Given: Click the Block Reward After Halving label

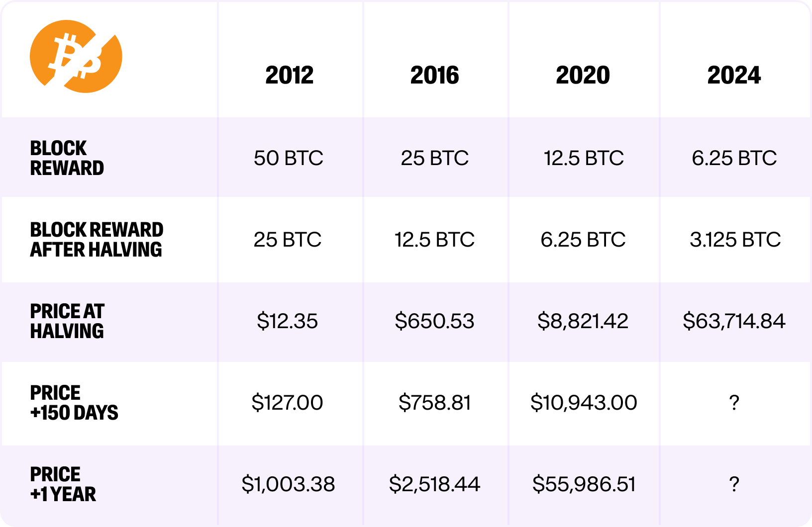Looking at the screenshot, I should pyautogui.click(x=97, y=240).
